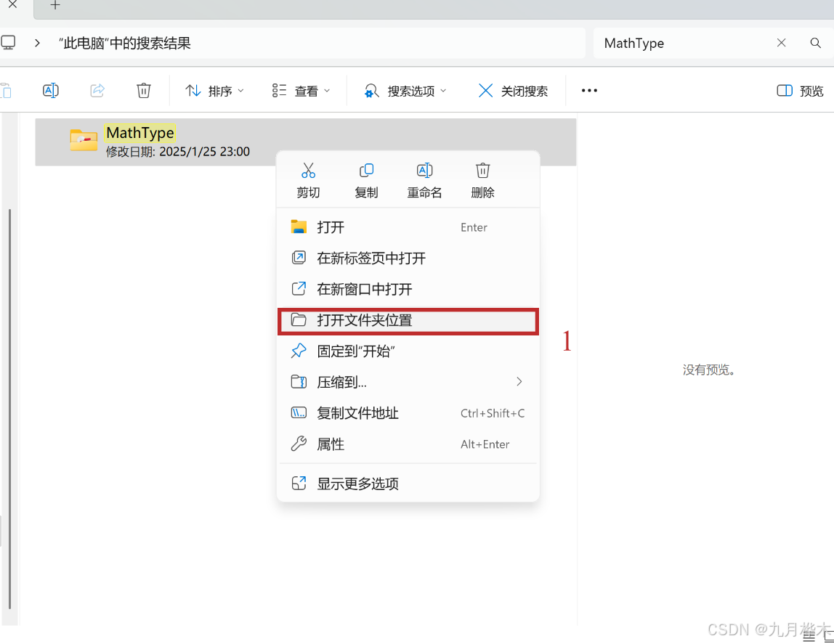Clear the MathType search box with X
Viewport: 834px width, 644px height.
(782, 43)
